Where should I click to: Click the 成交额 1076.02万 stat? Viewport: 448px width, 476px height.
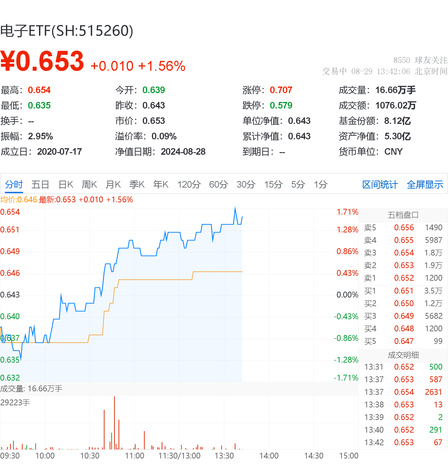click(377, 105)
